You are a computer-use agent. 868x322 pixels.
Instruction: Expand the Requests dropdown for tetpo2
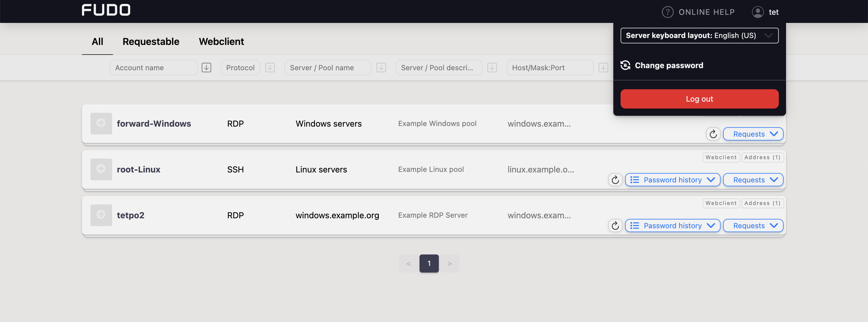coord(753,226)
